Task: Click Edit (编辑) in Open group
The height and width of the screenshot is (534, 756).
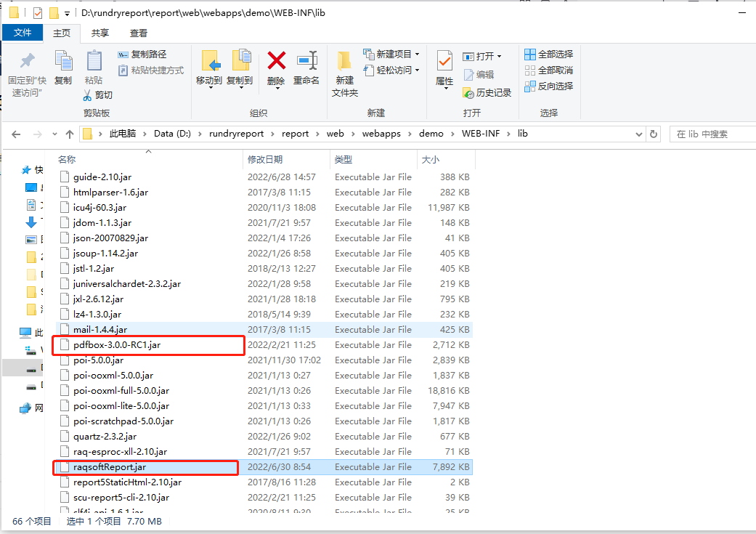Action: 479,75
